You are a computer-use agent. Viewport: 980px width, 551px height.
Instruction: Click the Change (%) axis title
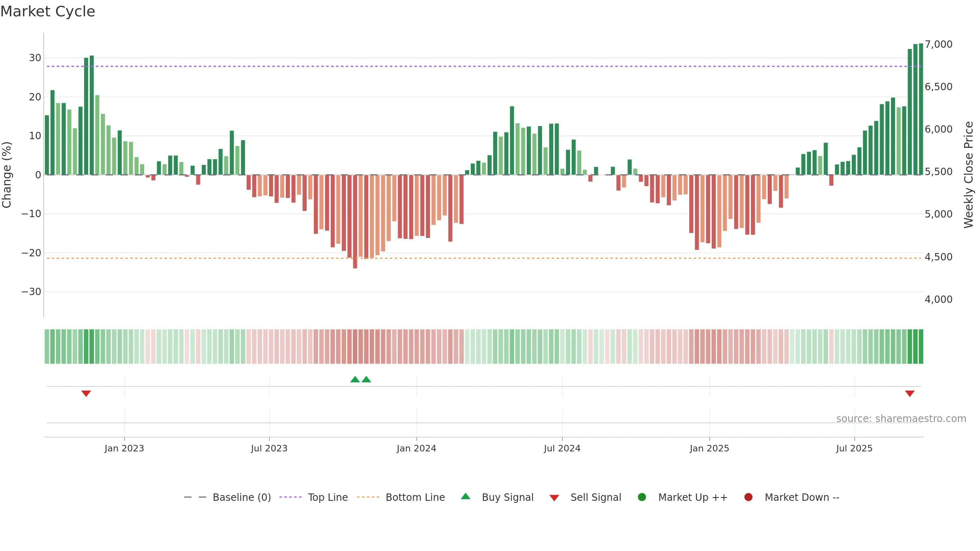tap(7, 175)
